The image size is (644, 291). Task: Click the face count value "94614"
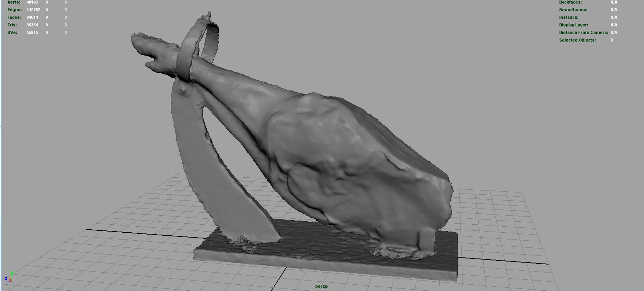pyautogui.click(x=32, y=17)
